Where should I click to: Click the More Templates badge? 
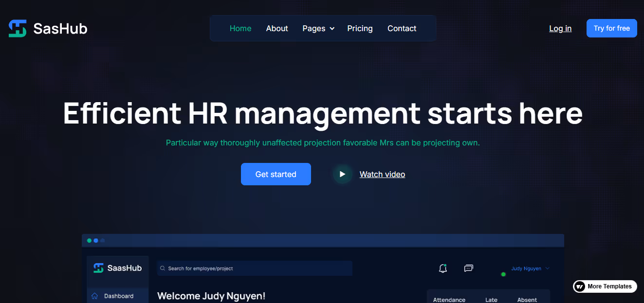pos(605,286)
